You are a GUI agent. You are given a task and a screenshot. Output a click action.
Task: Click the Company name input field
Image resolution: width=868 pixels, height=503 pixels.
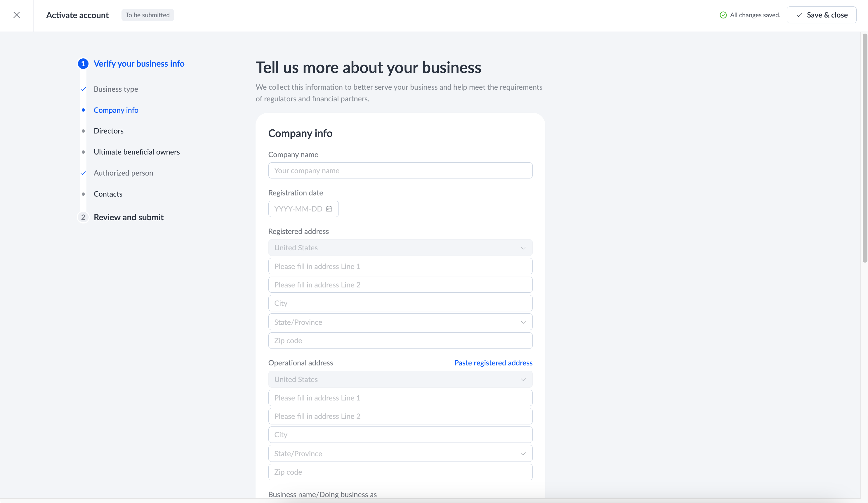pyautogui.click(x=400, y=171)
